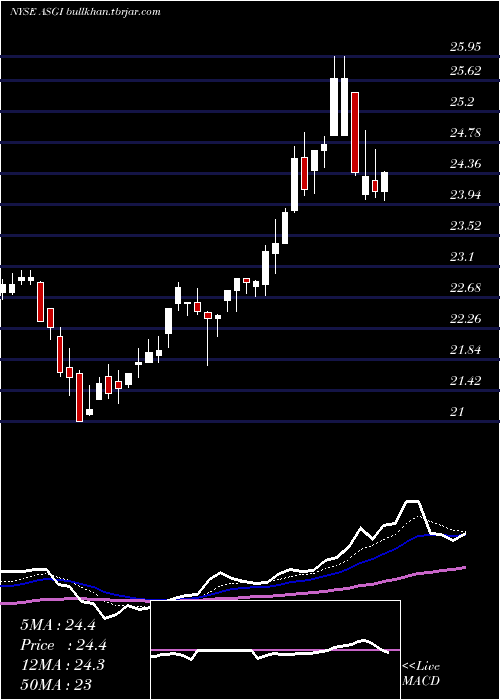Click the 24.78 price axis label

tap(466, 133)
